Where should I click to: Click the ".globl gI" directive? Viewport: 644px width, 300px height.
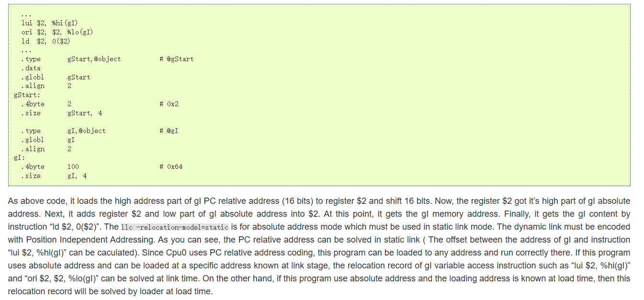pos(48,140)
